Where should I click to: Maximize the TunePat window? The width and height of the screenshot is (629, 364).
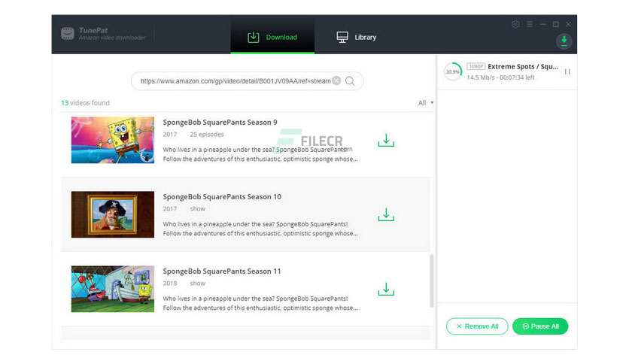[555, 24]
